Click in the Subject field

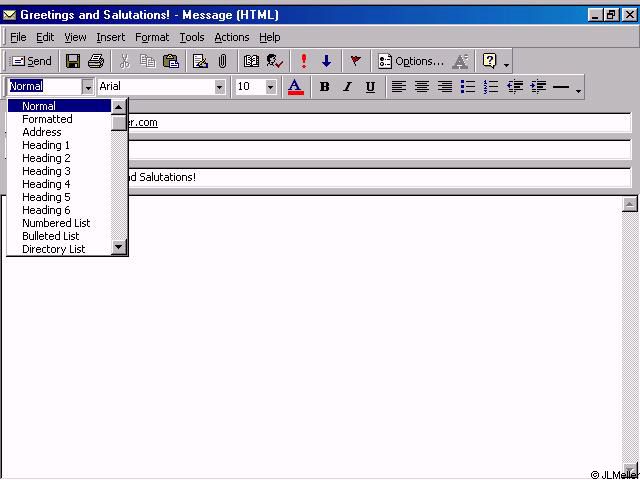pos(380,178)
